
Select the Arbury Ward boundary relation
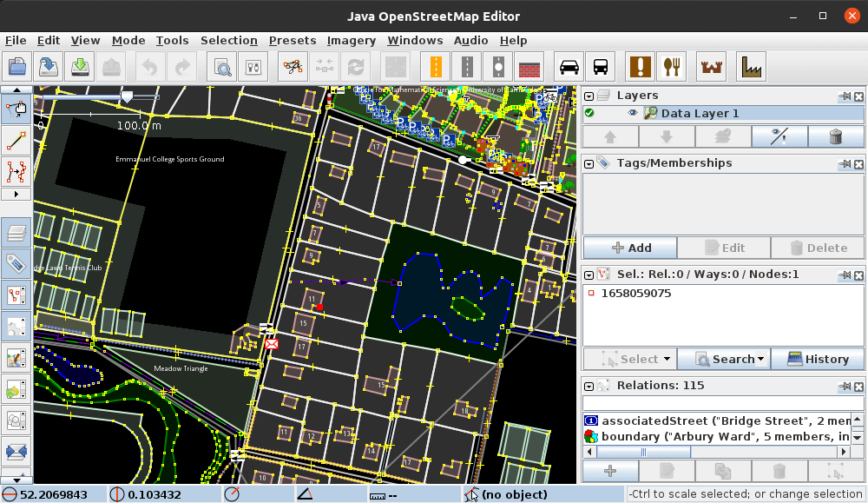click(718, 436)
